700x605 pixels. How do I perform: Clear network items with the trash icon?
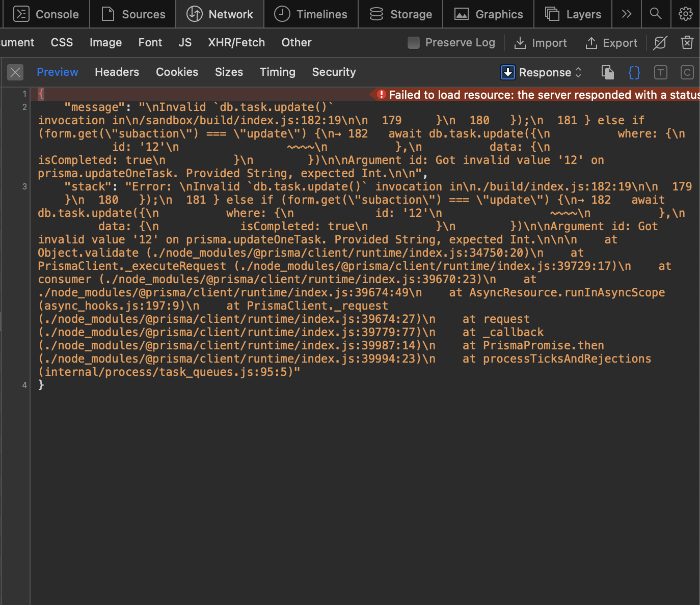click(x=687, y=43)
